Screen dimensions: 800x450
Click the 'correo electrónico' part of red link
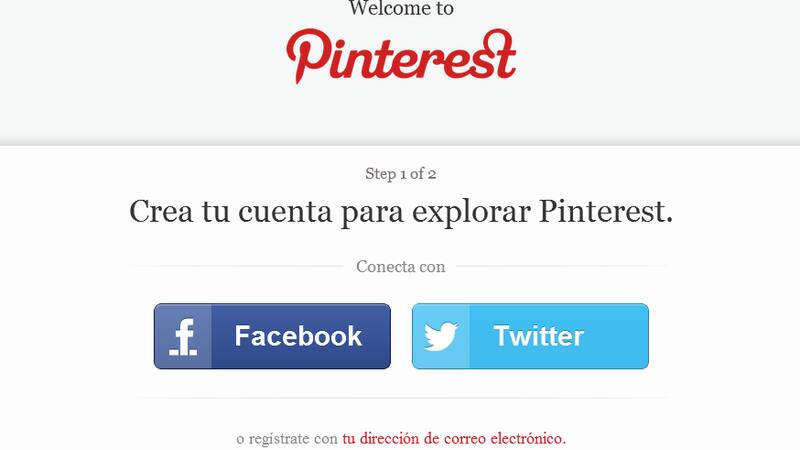[x=505, y=438]
